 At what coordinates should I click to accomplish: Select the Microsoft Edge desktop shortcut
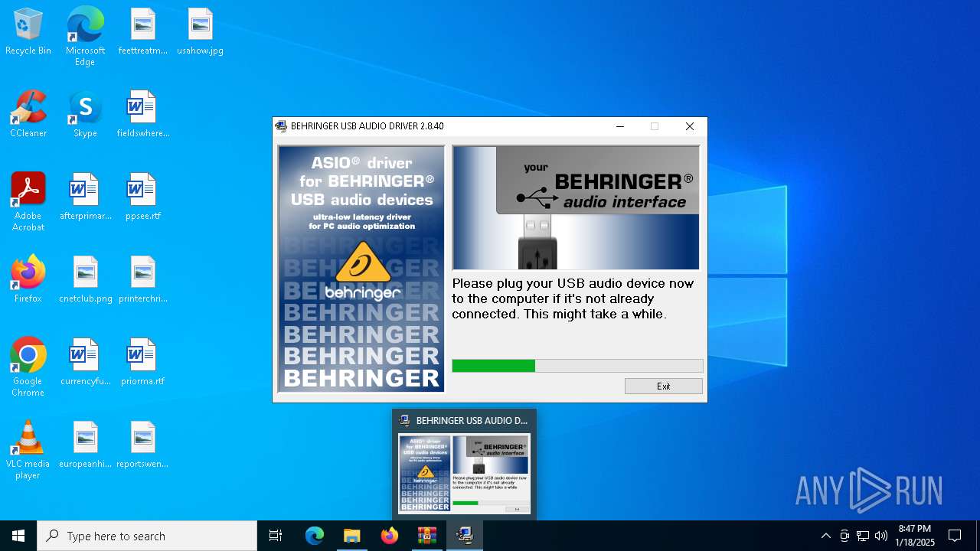click(x=85, y=37)
